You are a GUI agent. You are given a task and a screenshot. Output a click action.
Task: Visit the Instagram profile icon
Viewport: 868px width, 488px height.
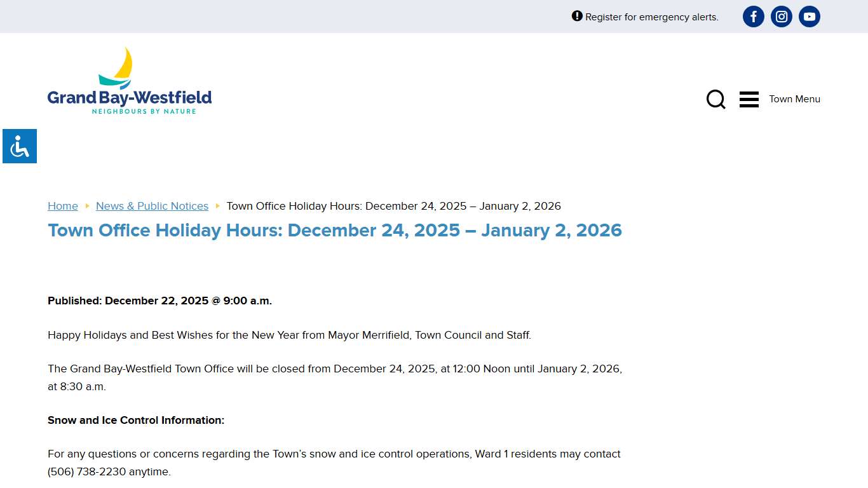click(781, 17)
